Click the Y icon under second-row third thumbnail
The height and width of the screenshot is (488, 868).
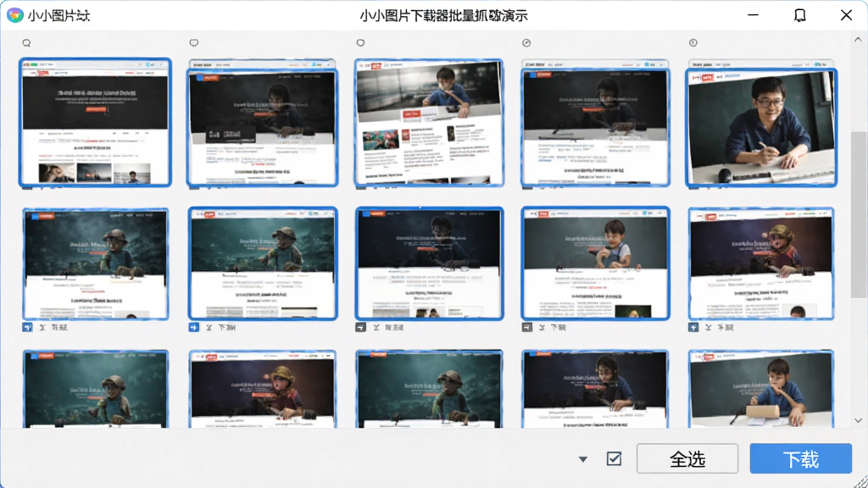click(376, 328)
